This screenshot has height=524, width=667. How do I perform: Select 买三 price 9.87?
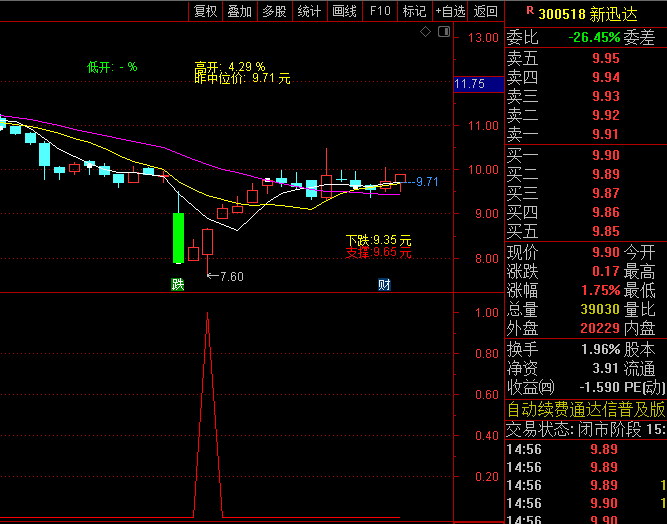point(606,193)
